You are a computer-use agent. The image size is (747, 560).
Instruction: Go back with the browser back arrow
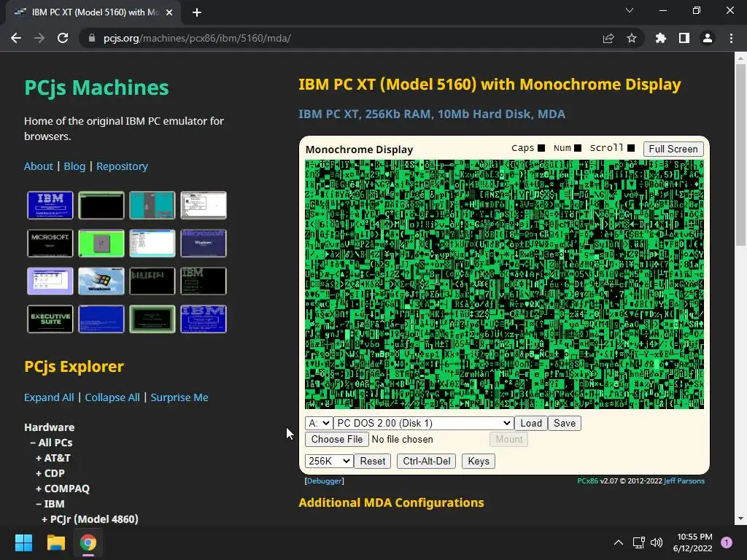click(x=16, y=38)
